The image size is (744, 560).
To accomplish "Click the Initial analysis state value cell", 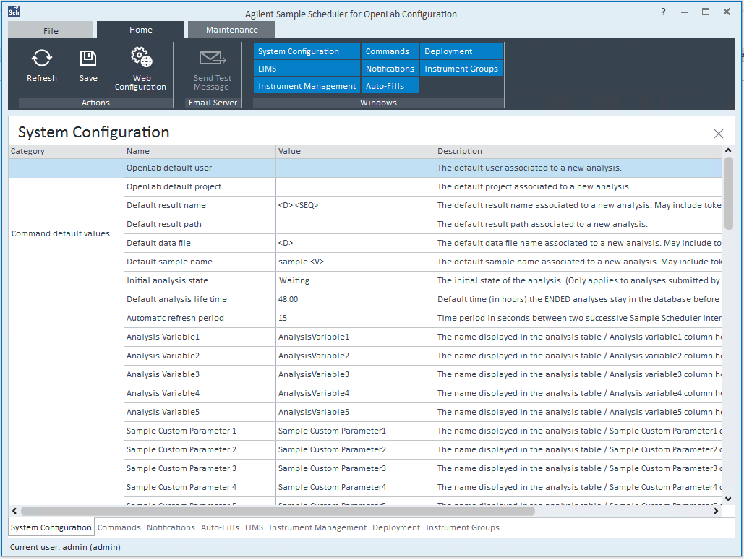I will pos(355,280).
